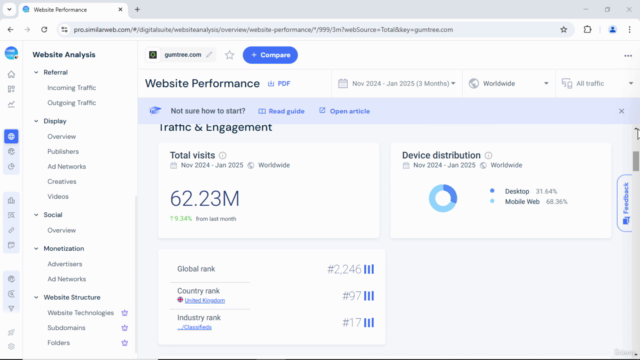Open the Classifieds industry link
The height and width of the screenshot is (360, 640).
[x=194, y=327]
